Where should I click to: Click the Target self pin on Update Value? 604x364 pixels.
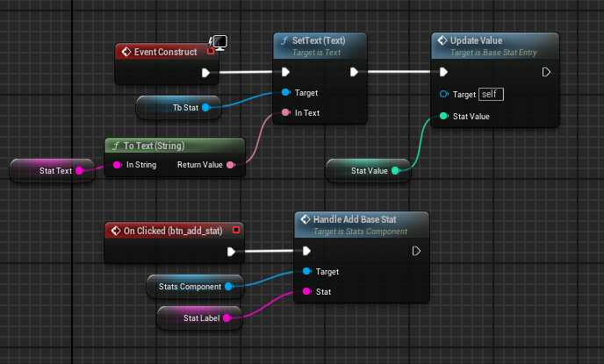click(443, 94)
